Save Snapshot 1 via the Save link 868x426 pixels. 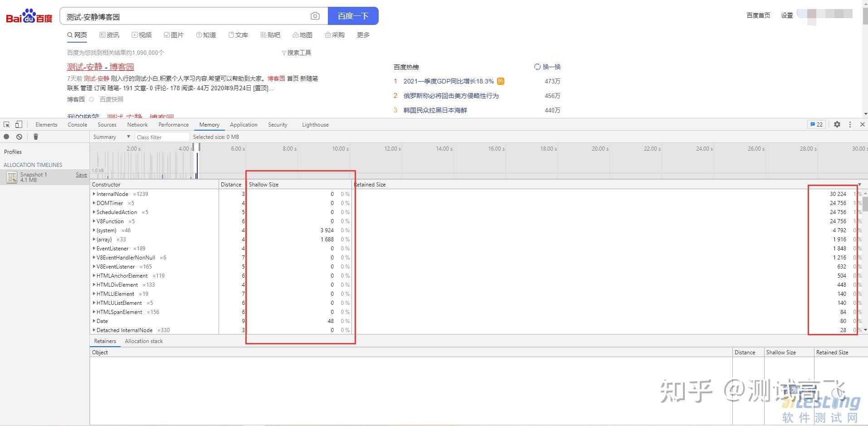81,174
